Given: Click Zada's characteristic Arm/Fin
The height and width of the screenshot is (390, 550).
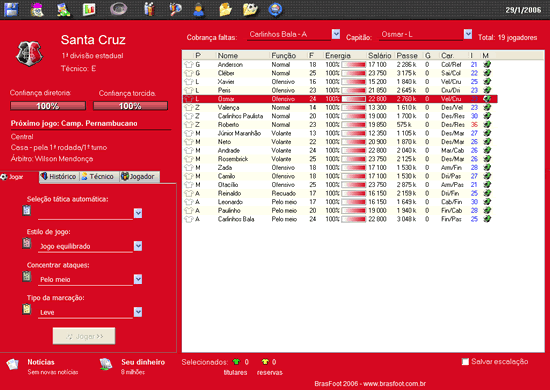Looking at the screenshot, I should [452, 168].
